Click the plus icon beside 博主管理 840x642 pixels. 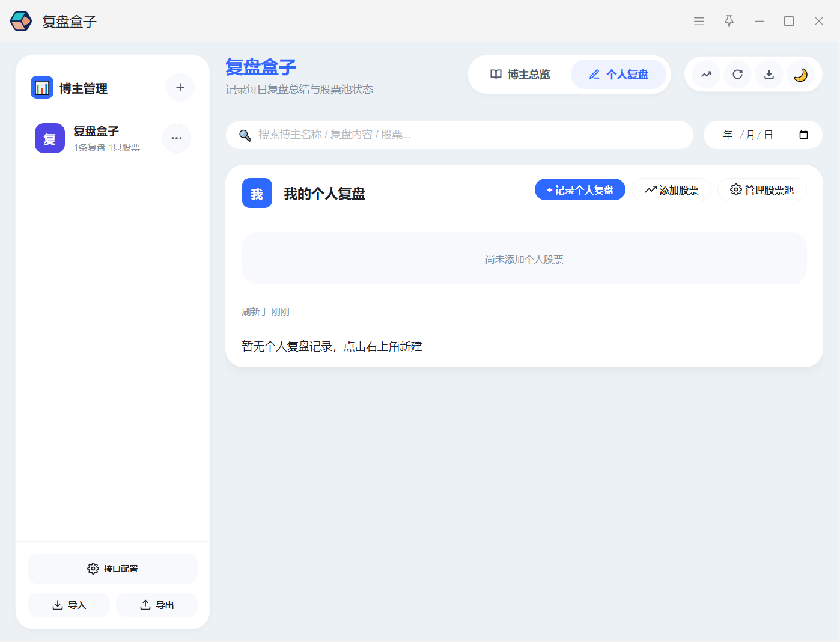[x=180, y=88]
